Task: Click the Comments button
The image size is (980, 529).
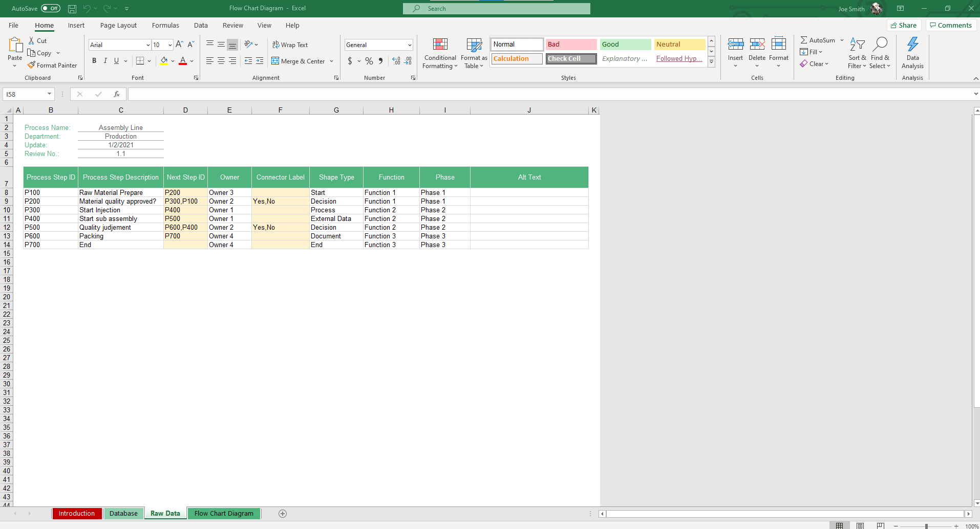Action: click(951, 26)
